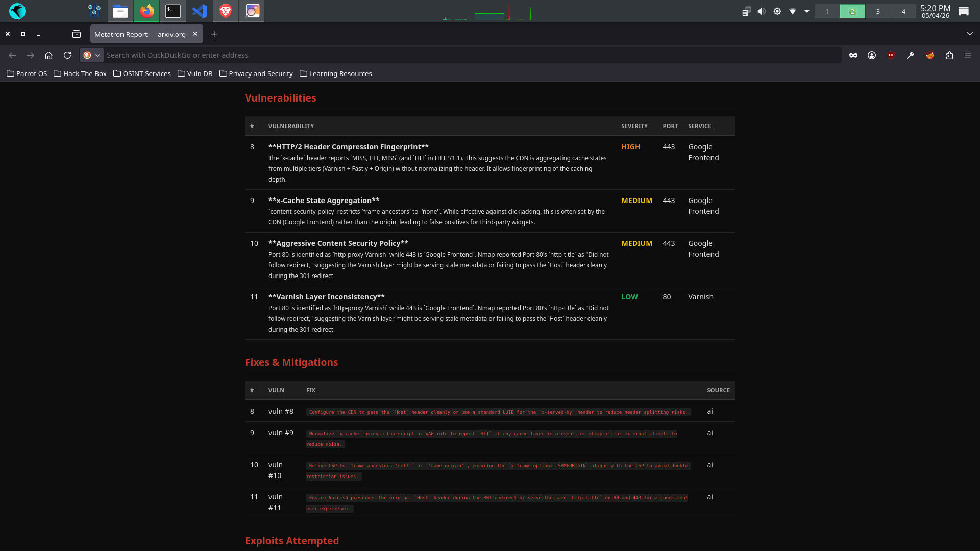The width and height of the screenshot is (980, 551).
Task: Launch the terminal from the top taskbar
Action: [173, 11]
